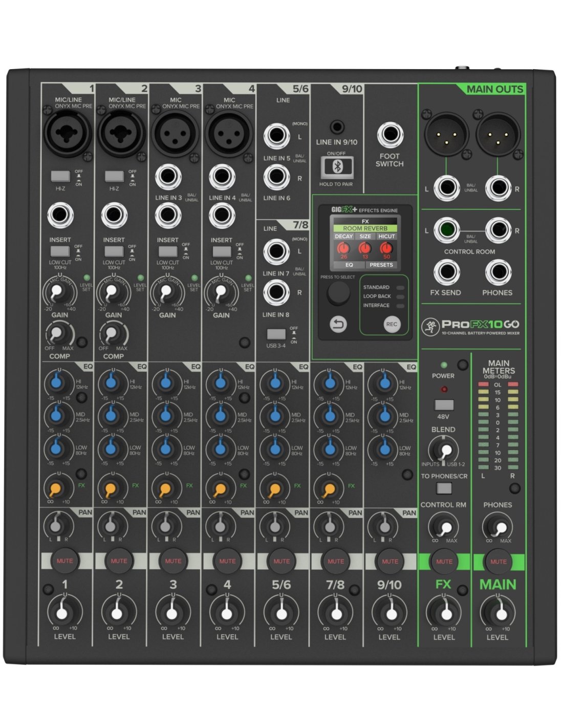Viewport: 563px width, 728px height.
Task: Toggle channel 1 LOW CUT 100Hz switch
Action: [x=60, y=251]
